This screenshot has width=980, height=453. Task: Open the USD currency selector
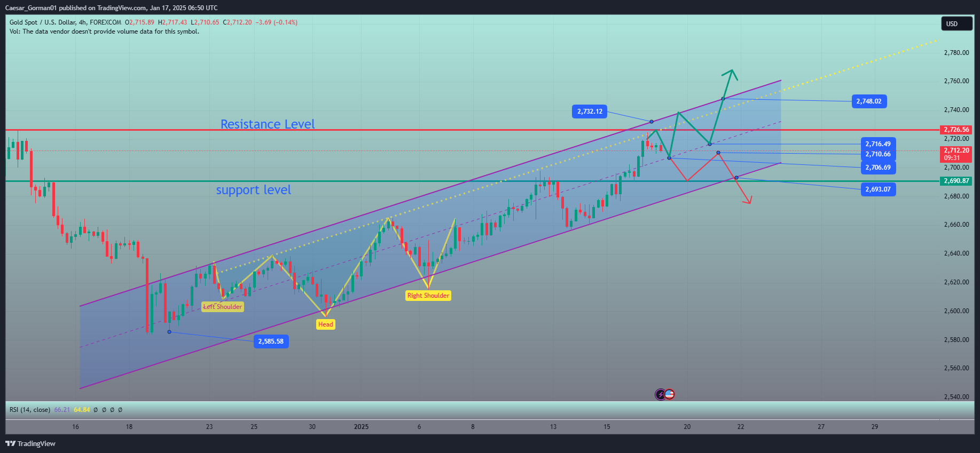pyautogui.click(x=957, y=23)
